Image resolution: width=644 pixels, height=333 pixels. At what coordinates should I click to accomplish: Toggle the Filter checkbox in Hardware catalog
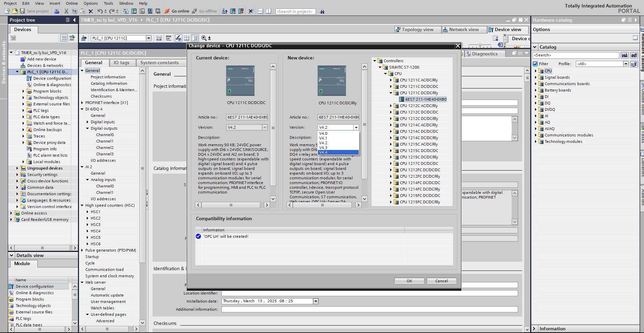coord(535,64)
